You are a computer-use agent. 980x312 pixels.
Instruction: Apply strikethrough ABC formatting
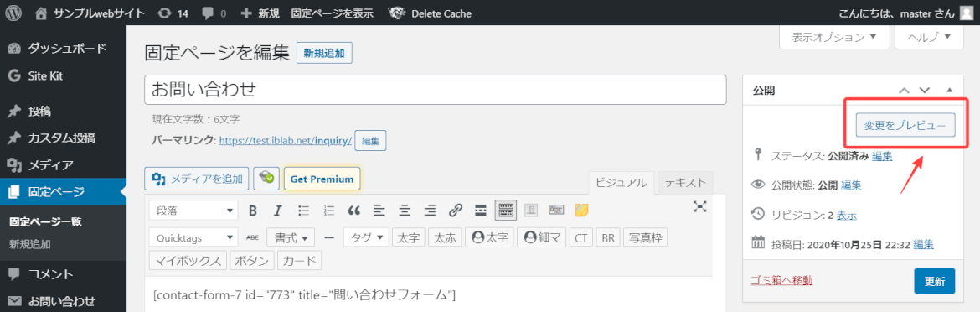[252, 237]
